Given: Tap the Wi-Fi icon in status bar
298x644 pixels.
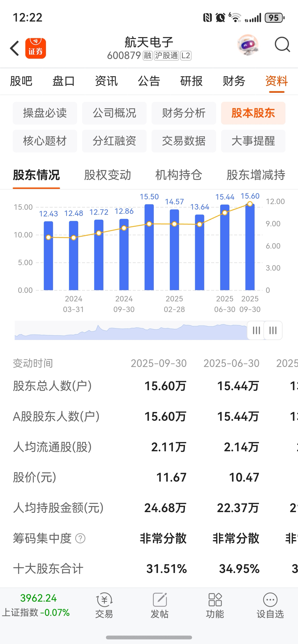Looking at the screenshot, I should 235,18.
